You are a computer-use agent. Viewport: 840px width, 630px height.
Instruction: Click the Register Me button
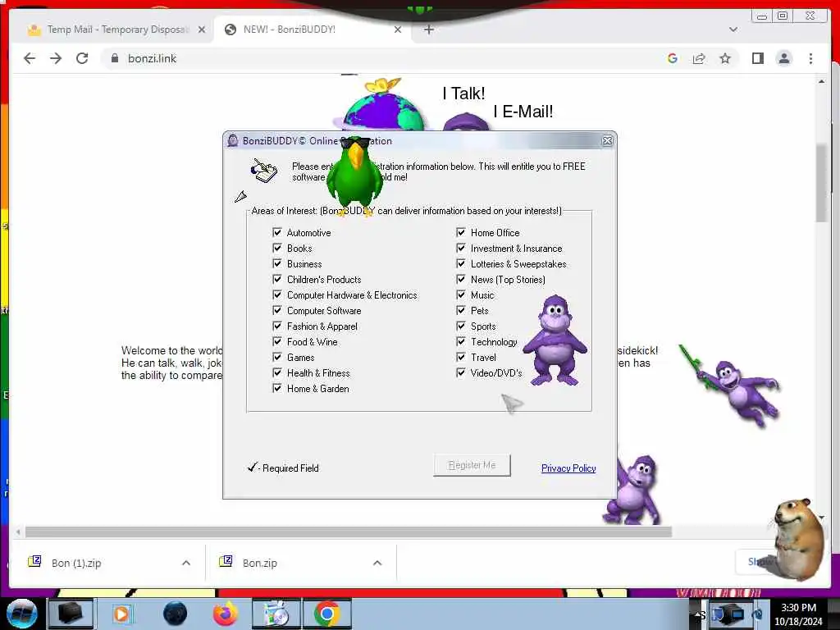point(472,465)
